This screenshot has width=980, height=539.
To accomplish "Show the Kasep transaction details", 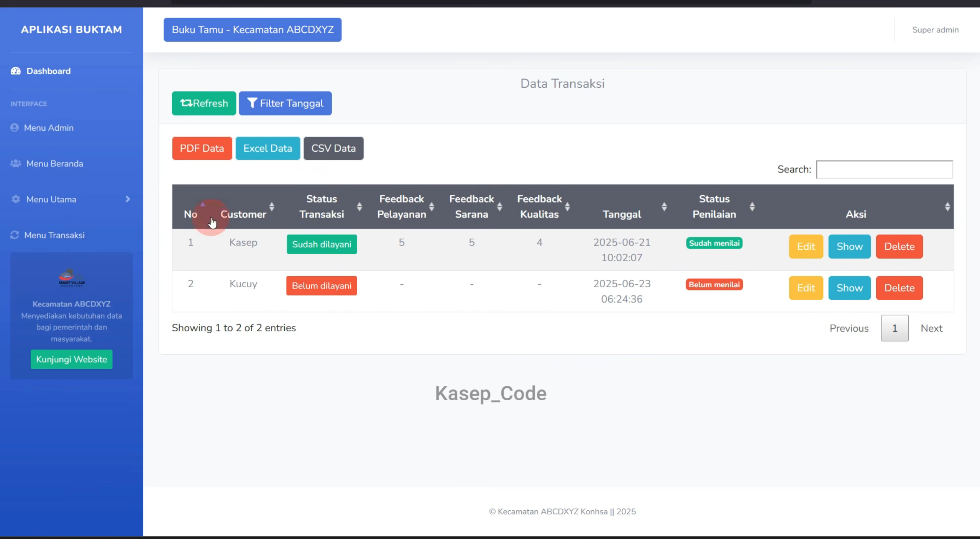I will 849,246.
